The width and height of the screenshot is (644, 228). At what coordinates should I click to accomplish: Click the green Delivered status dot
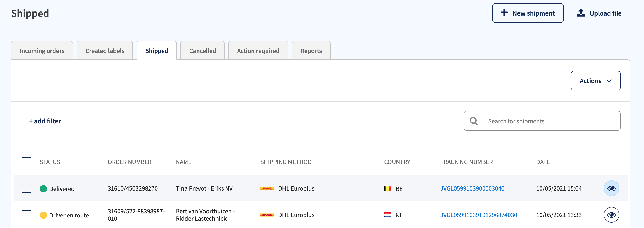43,188
